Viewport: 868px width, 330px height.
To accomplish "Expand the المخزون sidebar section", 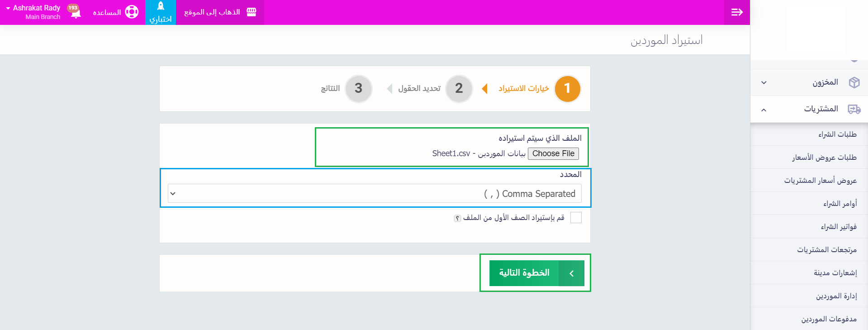I will [764, 82].
